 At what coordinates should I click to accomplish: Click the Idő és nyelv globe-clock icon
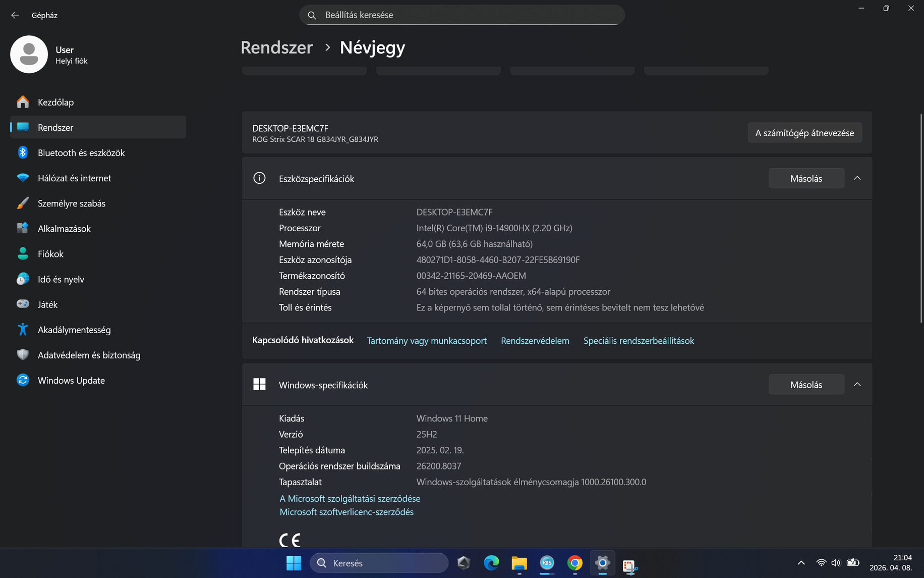pos(23,279)
